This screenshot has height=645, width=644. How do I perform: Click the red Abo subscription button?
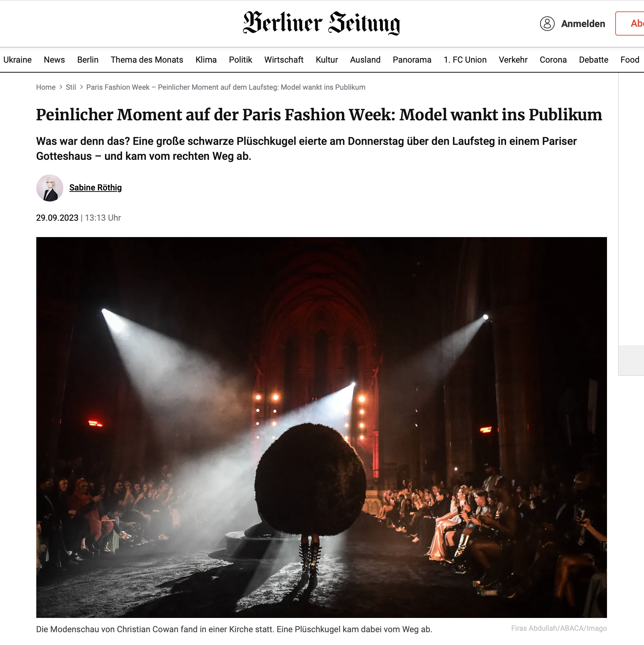click(630, 23)
